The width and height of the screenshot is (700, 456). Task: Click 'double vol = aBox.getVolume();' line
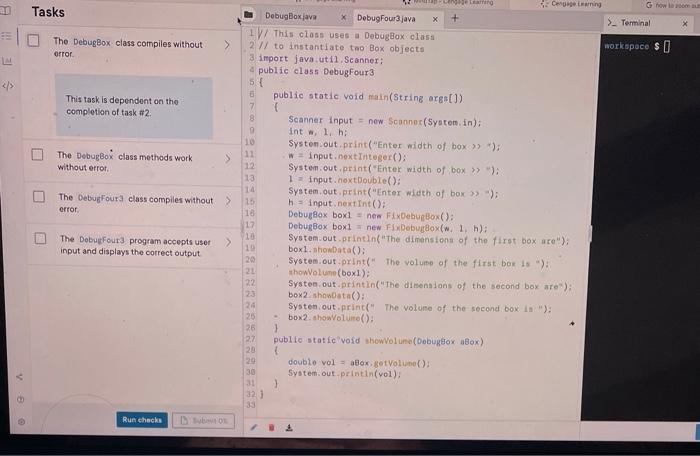click(x=359, y=362)
